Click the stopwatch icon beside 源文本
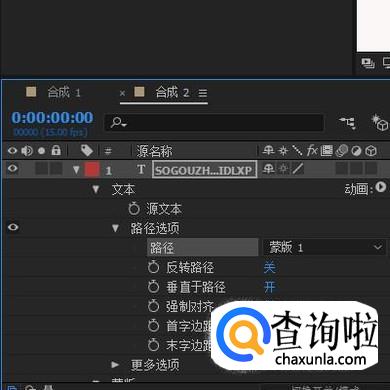Image resolution: width=390 pixels, height=390 pixels. pos(134,209)
